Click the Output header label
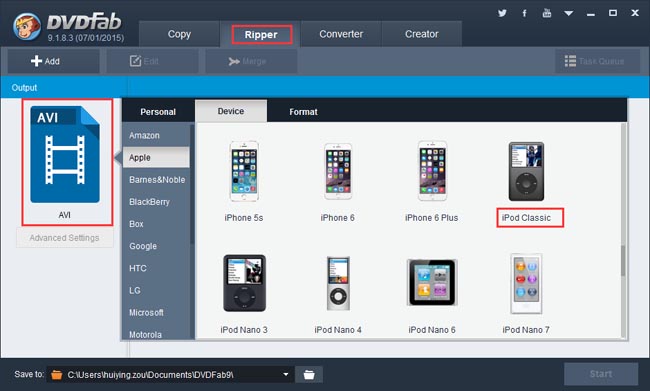Image resolution: width=650 pixels, height=391 pixels. (x=24, y=88)
